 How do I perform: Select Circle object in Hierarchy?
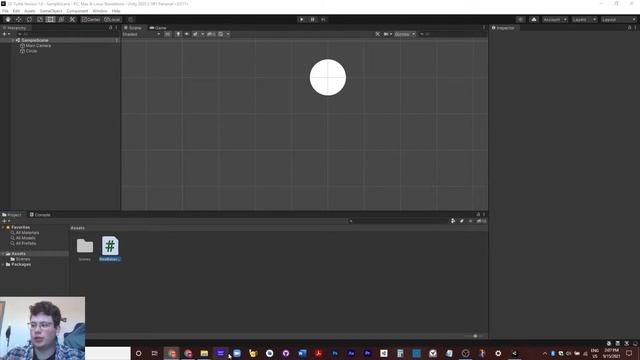click(31, 51)
